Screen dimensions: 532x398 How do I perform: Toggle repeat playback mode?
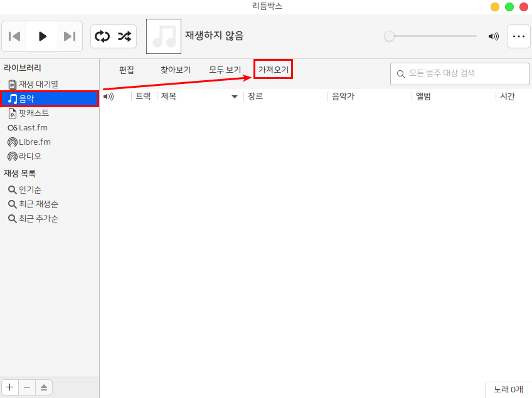102,36
